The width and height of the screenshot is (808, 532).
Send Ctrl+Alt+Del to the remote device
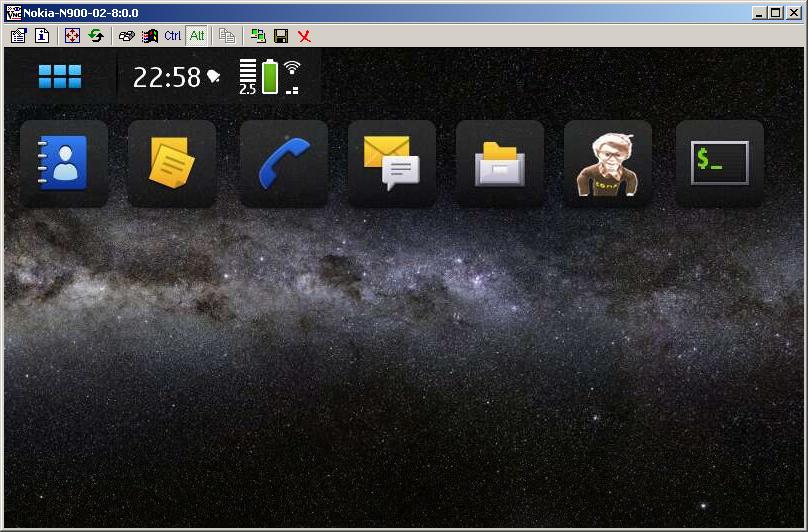pyautogui.click(x=127, y=36)
